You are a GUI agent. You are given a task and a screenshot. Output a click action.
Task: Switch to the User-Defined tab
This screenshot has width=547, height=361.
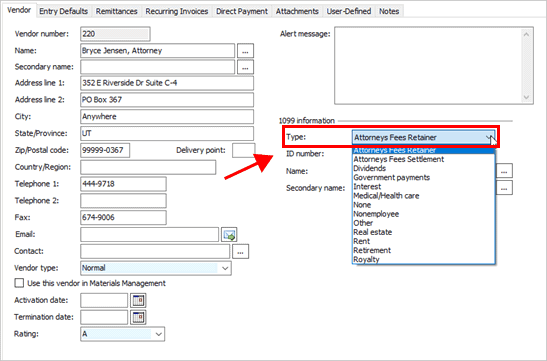point(349,11)
